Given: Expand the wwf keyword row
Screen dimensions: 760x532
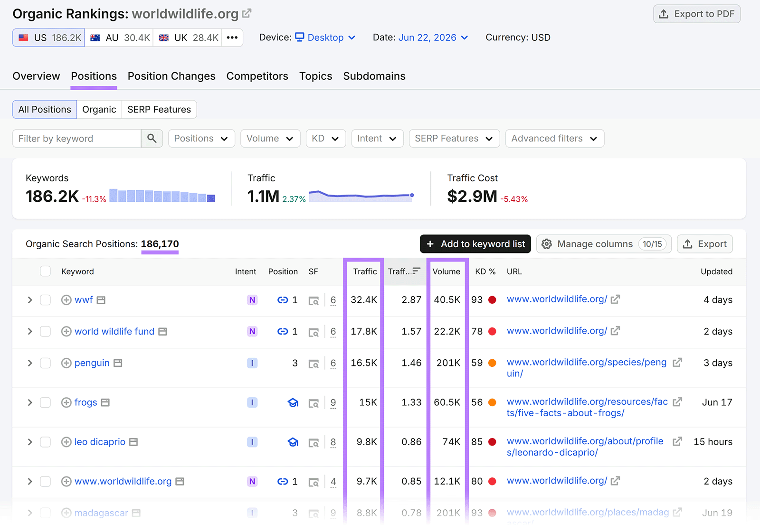Looking at the screenshot, I should (x=30, y=300).
